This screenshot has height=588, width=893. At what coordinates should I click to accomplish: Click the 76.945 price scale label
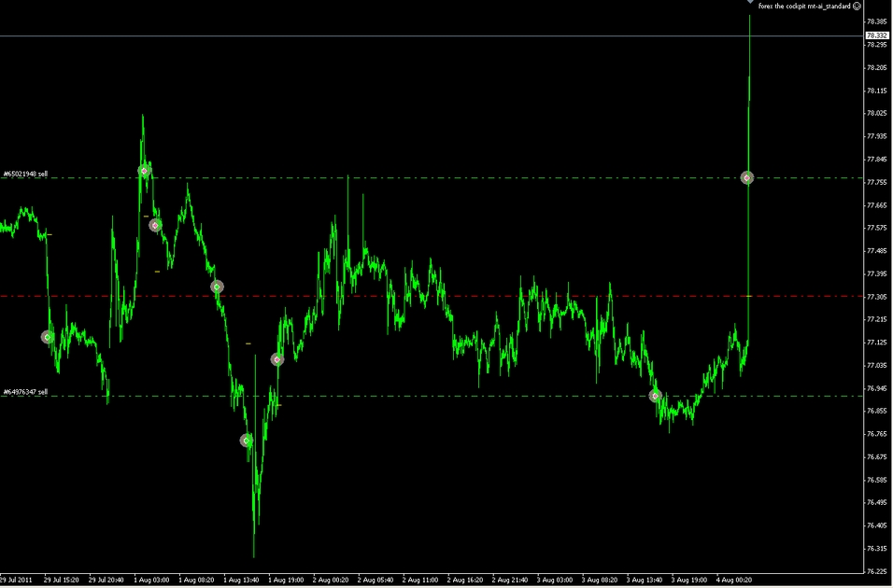pos(877,388)
